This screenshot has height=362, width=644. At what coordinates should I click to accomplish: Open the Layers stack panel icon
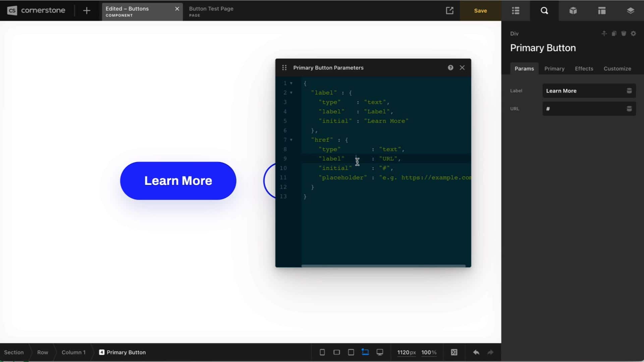click(x=630, y=11)
